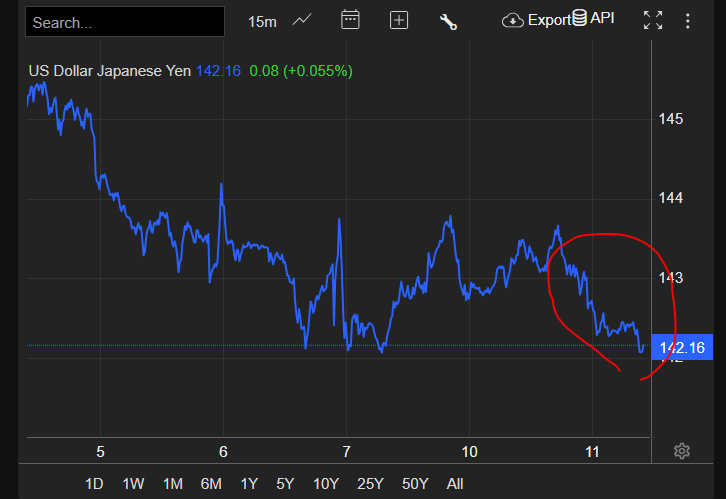Toggle fullscreen chart view
The width and height of the screenshot is (726, 499).
coord(653,20)
